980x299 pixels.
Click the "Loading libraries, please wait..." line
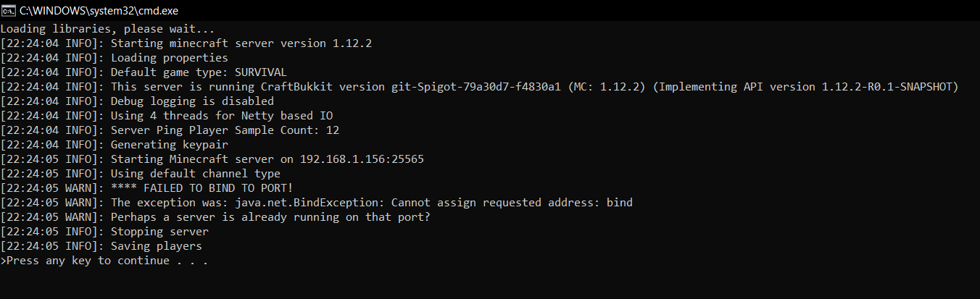107,30
